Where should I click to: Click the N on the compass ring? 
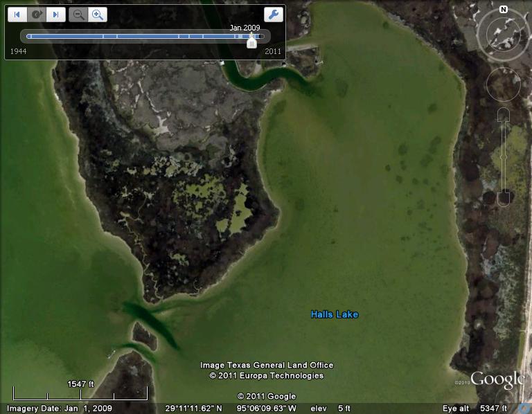pos(504,10)
